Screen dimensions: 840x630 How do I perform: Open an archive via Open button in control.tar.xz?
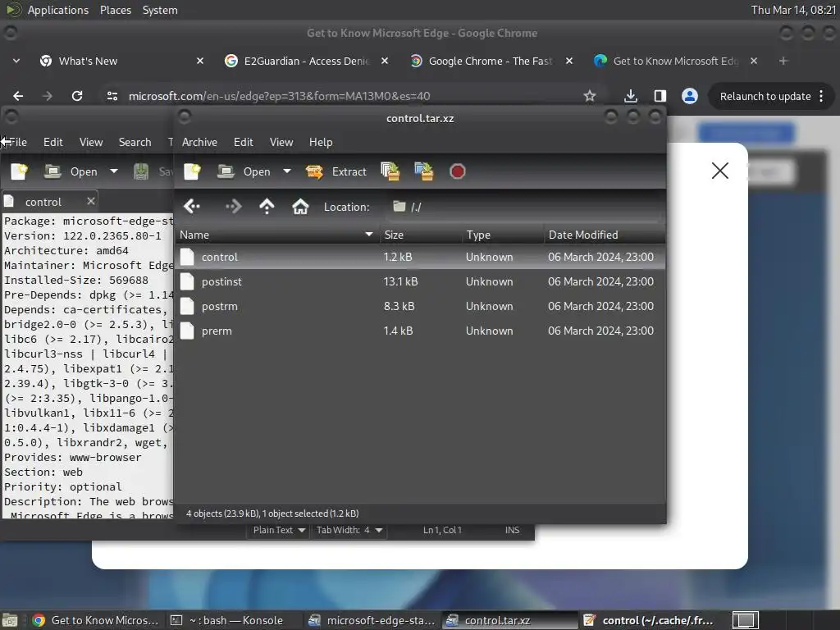(244, 171)
